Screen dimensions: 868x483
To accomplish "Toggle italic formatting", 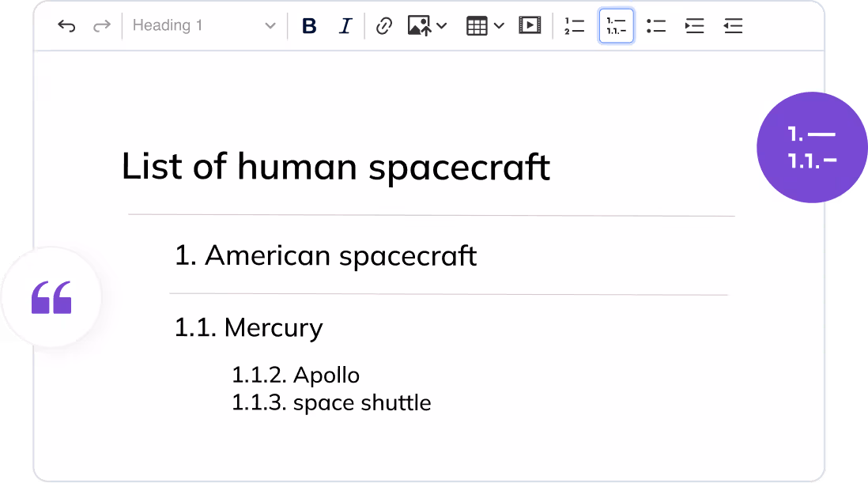I will (345, 26).
